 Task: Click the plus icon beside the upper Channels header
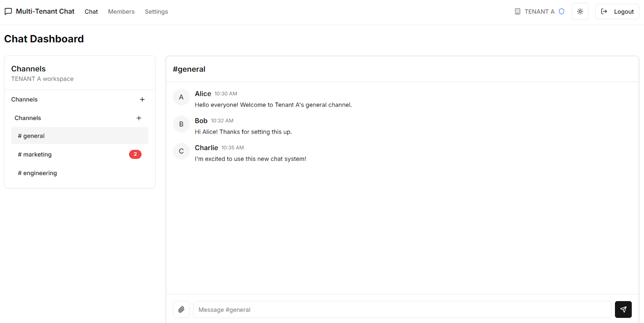pyautogui.click(x=142, y=99)
